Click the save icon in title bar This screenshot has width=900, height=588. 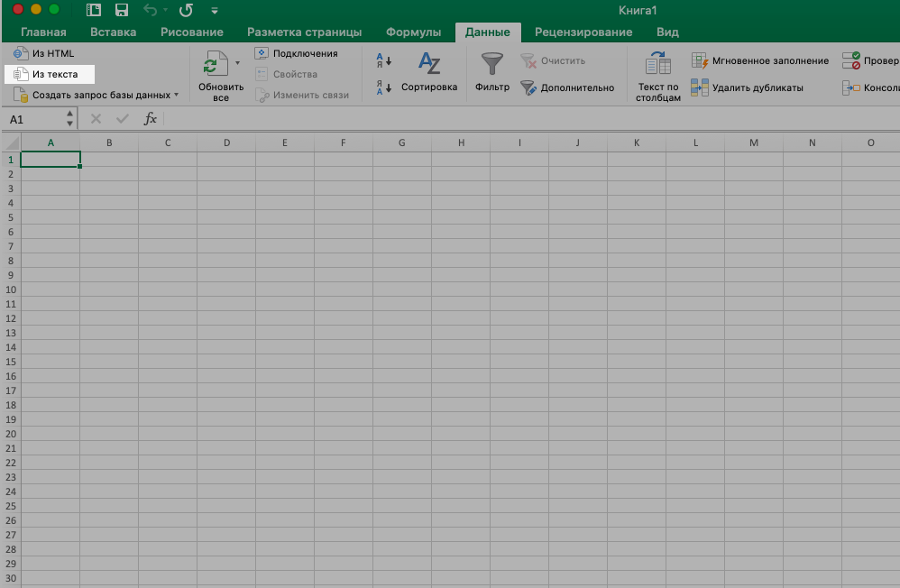121,10
